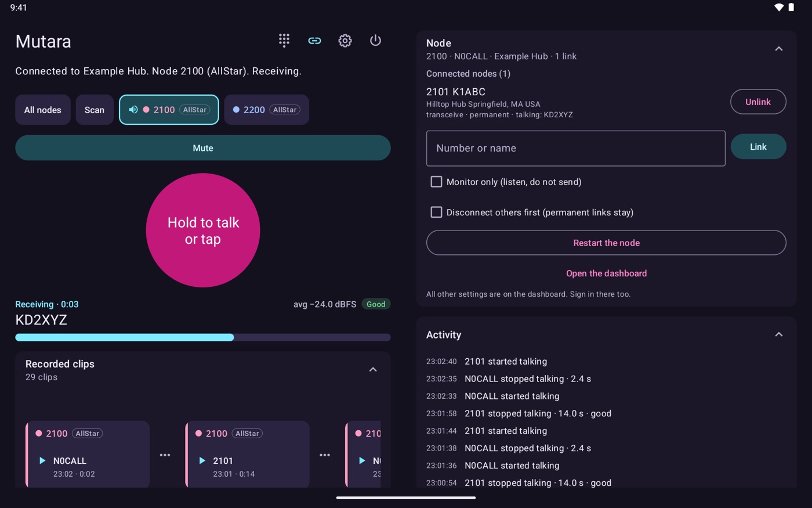The image size is (812, 508).
Task: Open settings with the gear icon
Action: [345, 41]
